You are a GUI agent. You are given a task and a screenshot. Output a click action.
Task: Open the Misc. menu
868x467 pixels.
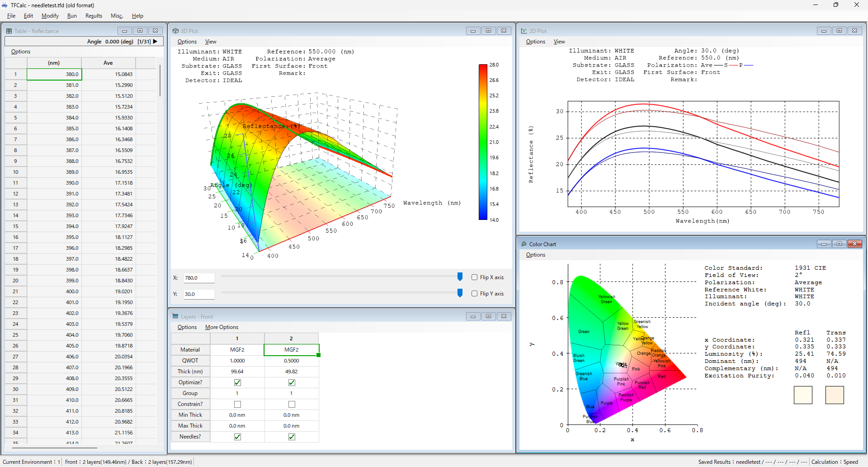click(117, 16)
